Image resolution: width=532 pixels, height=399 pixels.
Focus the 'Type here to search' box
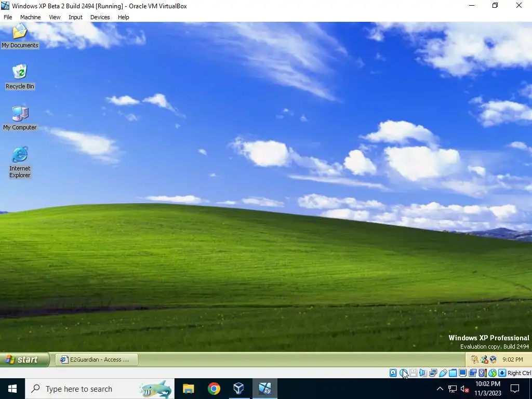[99, 389]
